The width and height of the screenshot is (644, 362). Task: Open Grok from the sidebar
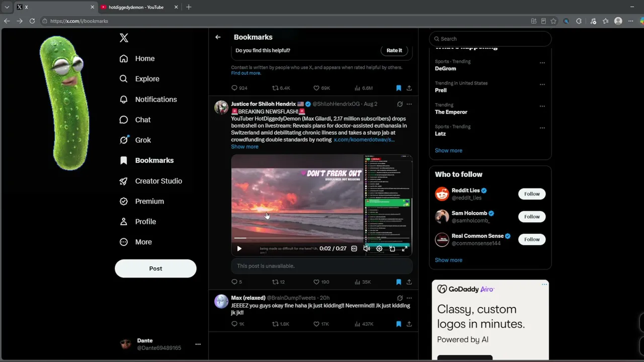click(135, 140)
